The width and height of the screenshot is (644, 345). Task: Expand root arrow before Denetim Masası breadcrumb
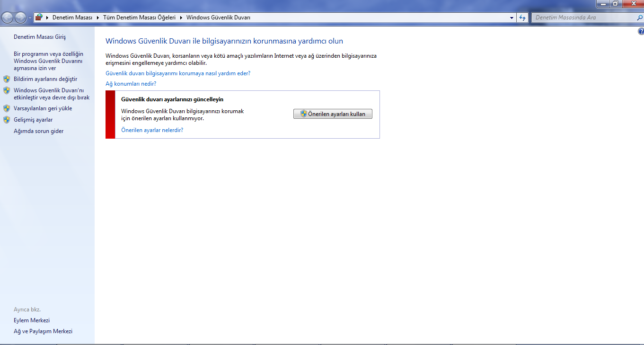(47, 18)
